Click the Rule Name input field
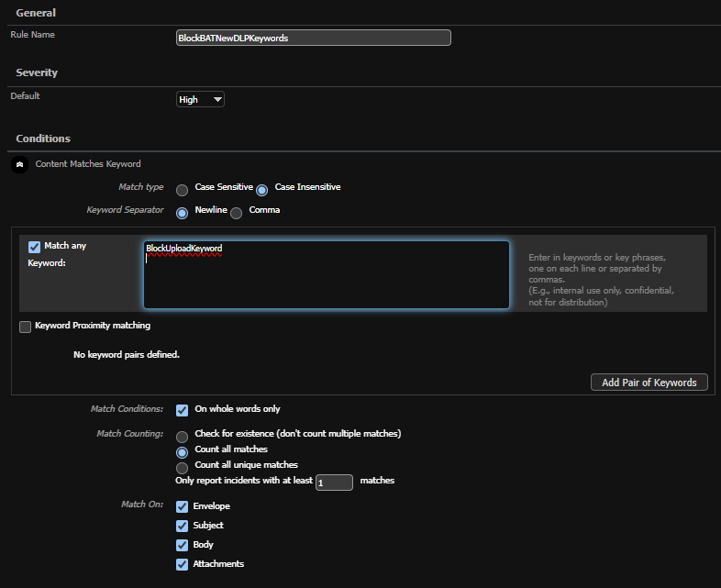721x588 pixels. click(x=313, y=38)
